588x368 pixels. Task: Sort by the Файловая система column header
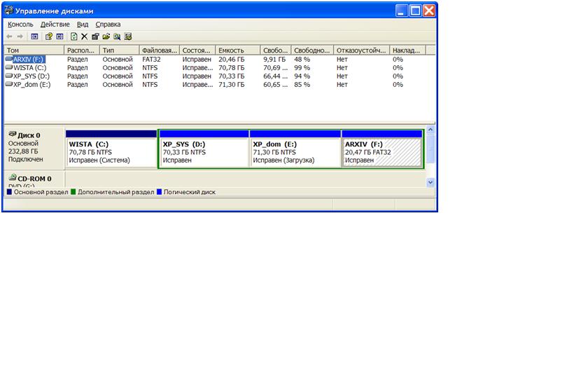tap(160, 50)
